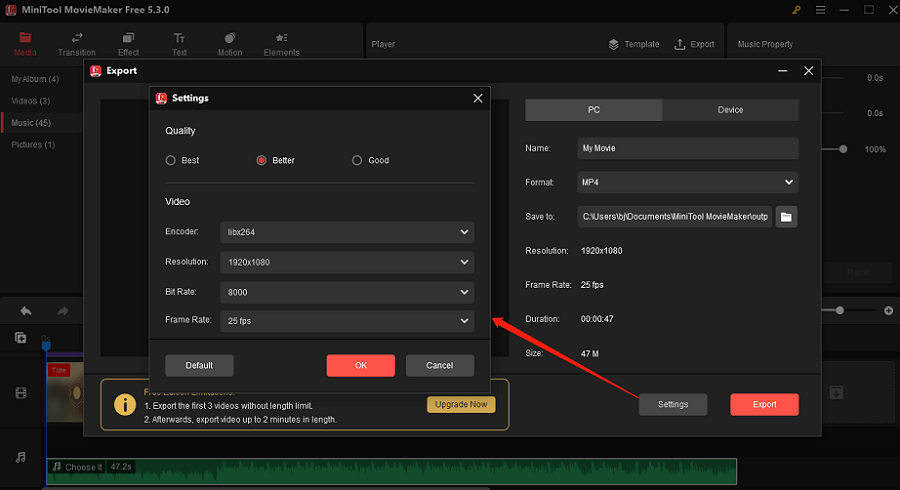Click the Export icon in Player toolbar

pos(680,44)
